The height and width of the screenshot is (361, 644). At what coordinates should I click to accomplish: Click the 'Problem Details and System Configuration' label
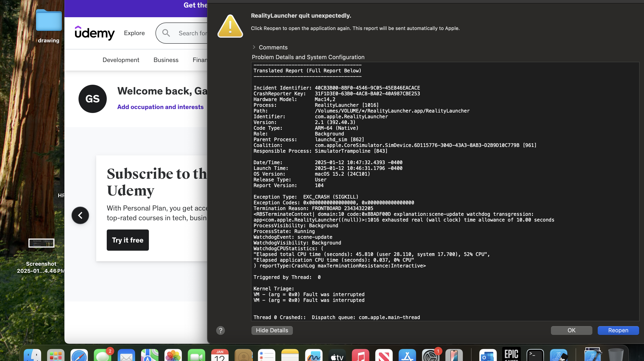(308, 57)
